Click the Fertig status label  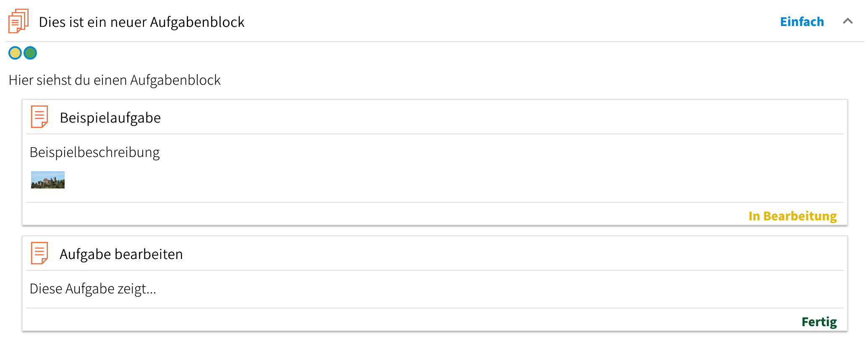point(819,322)
